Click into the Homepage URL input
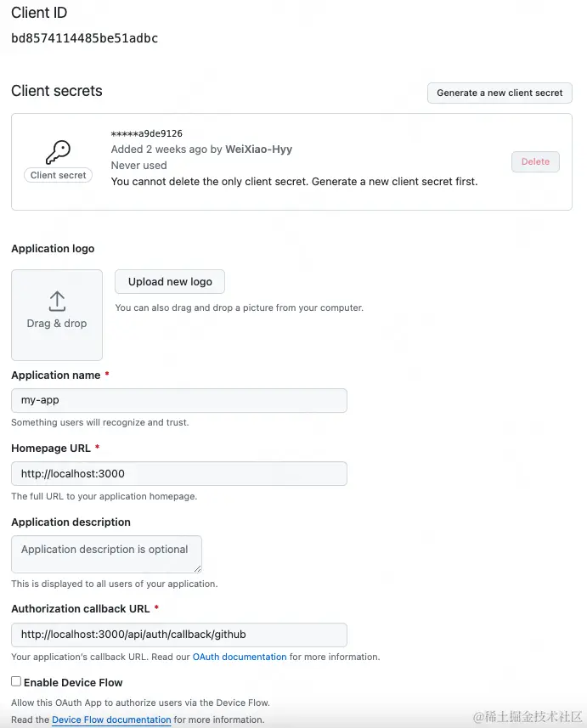 coord(179,473)
